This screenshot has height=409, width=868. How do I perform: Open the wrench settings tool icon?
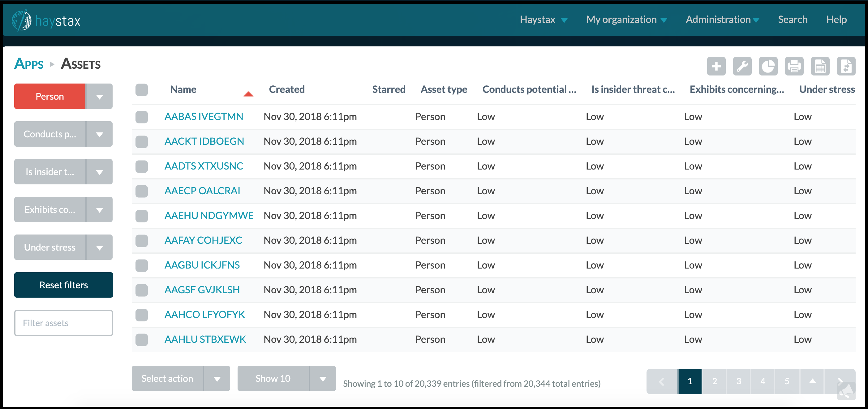(742, 66)
